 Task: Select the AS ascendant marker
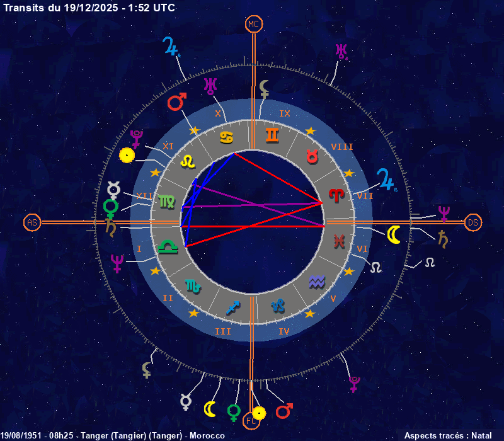point(32,222)
